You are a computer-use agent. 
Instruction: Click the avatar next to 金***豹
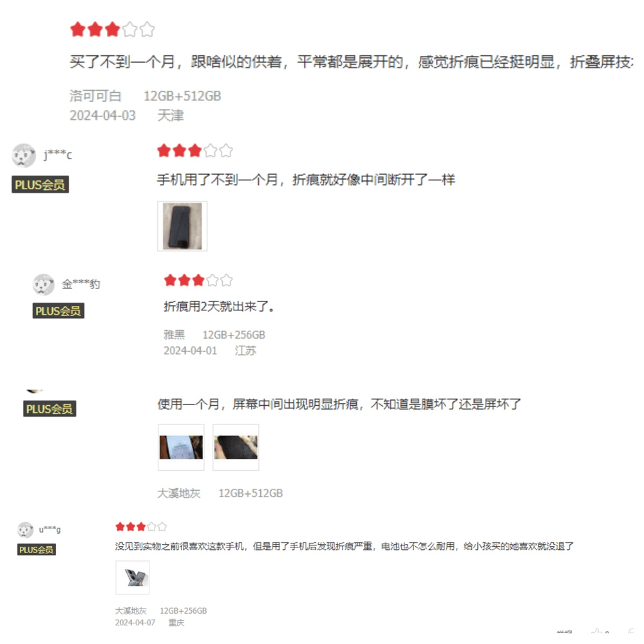(44, 285)
